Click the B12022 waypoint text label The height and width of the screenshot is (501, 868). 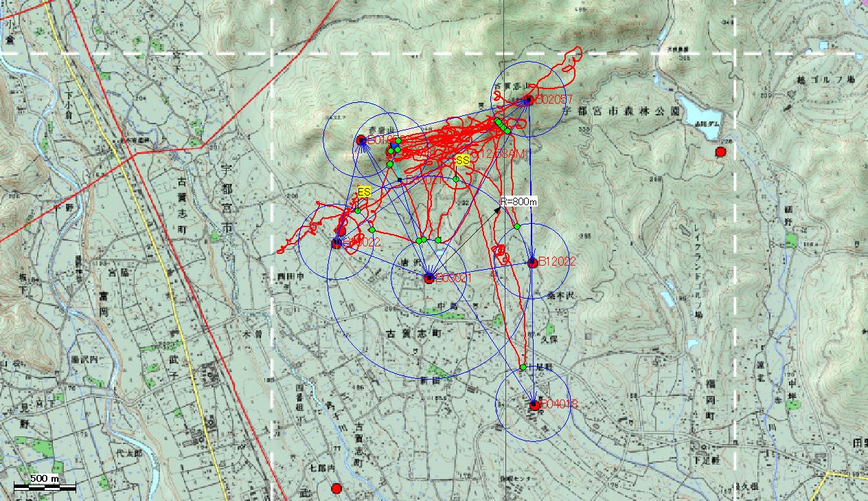coord(557,261)
